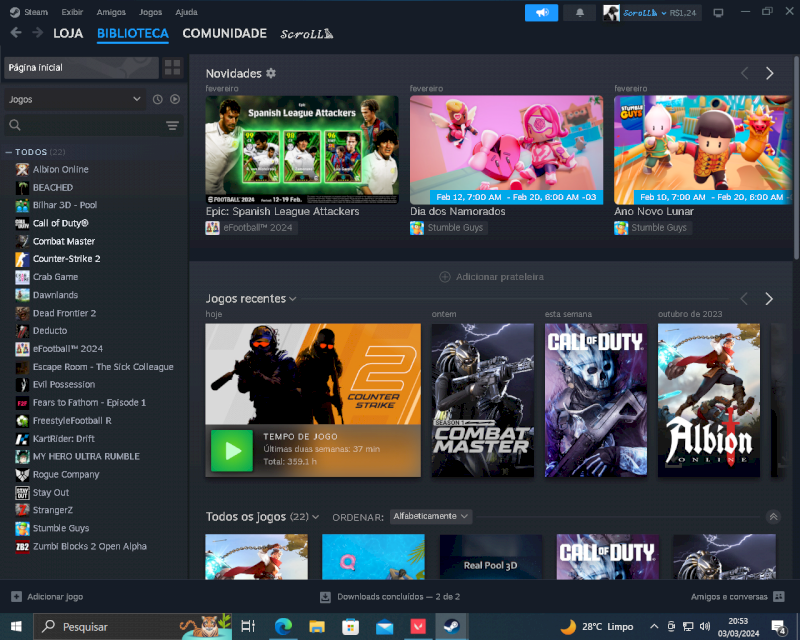The image size is (800, 640).
Task: Open the notifications bell
Action: point(579,13)
